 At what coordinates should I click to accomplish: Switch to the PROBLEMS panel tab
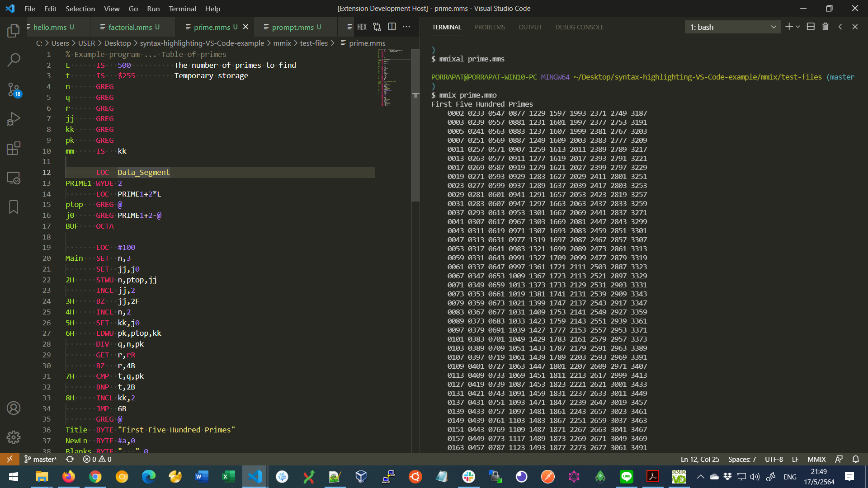(490, 27)
